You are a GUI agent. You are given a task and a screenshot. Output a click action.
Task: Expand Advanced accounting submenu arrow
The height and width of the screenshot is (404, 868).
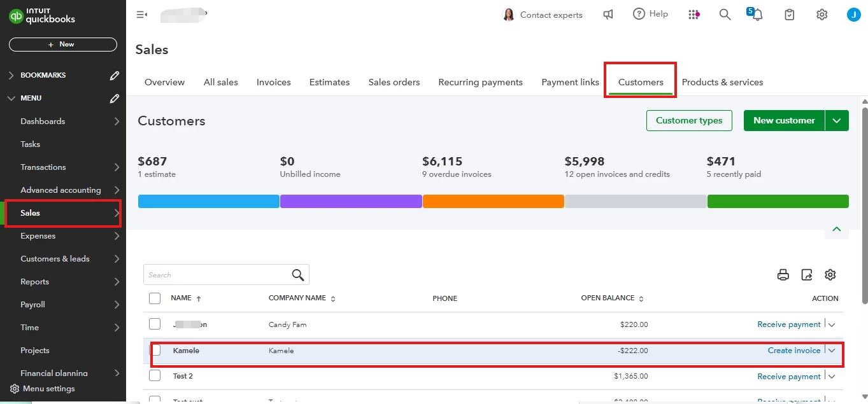[117, 190]
